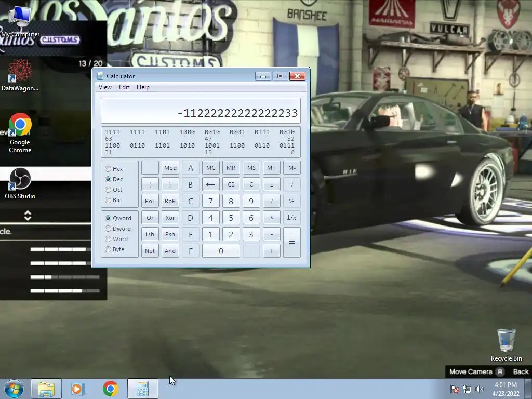Select Dec number base

coord(114,179)
